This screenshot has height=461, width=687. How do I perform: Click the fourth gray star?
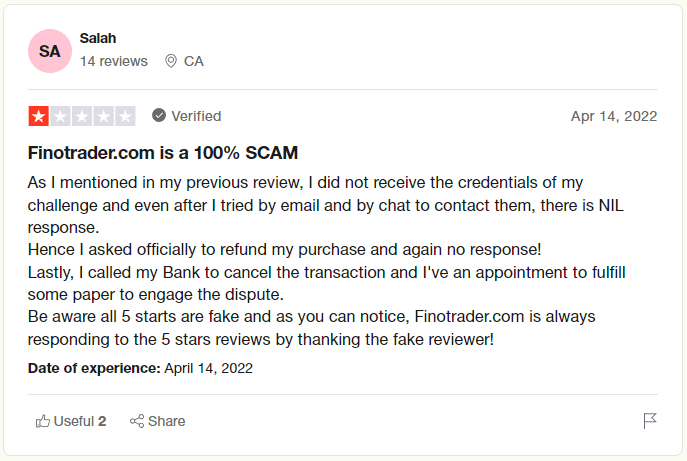(103, 116)
